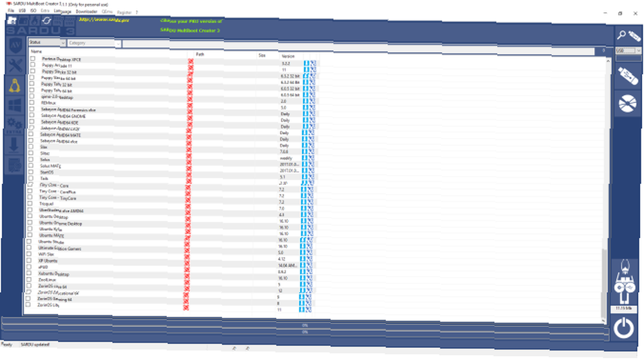Click the upper 0% progress bar
This screenshot has width=644, height=360.
305,325
